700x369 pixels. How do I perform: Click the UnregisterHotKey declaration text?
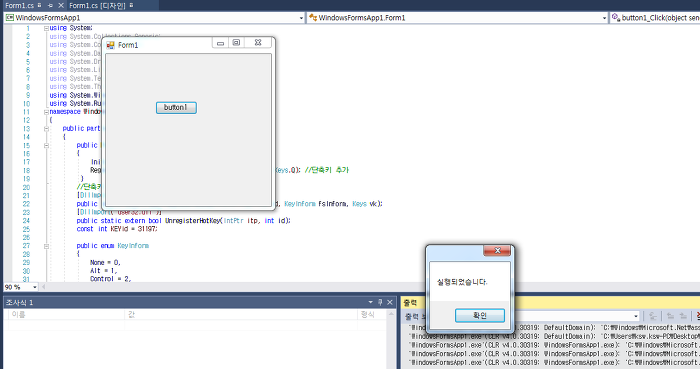(x=183, y=220)
